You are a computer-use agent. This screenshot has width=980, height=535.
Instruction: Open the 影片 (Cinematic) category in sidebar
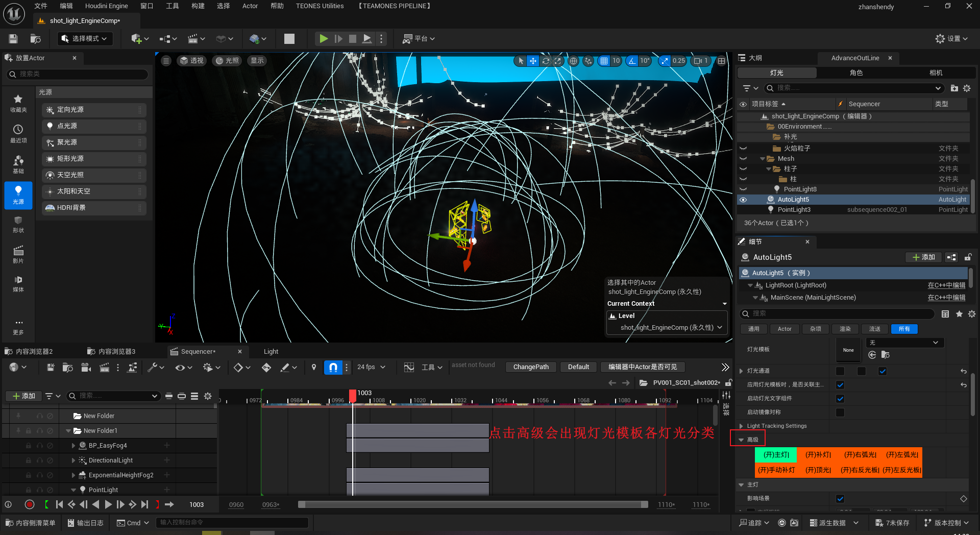18,254
